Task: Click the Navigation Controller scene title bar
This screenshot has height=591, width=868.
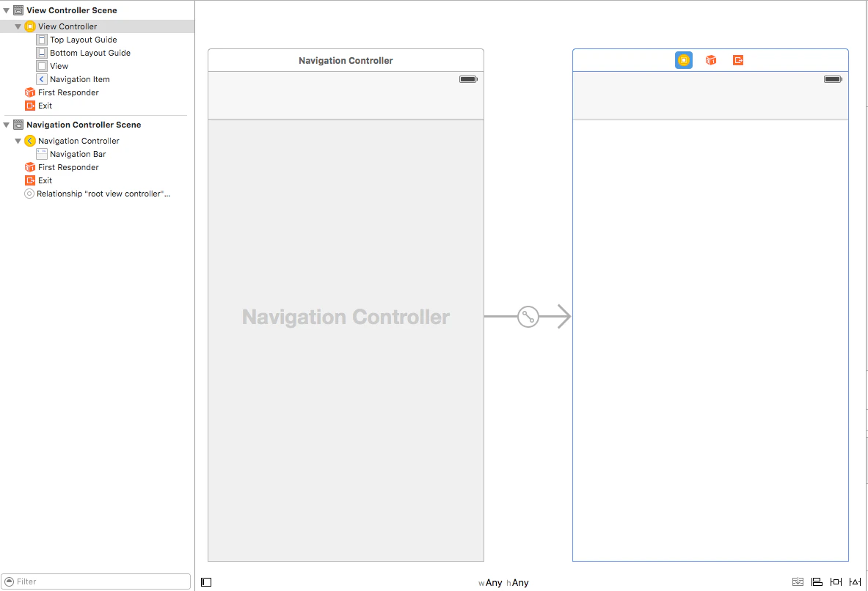Action: tap(346, 60)
